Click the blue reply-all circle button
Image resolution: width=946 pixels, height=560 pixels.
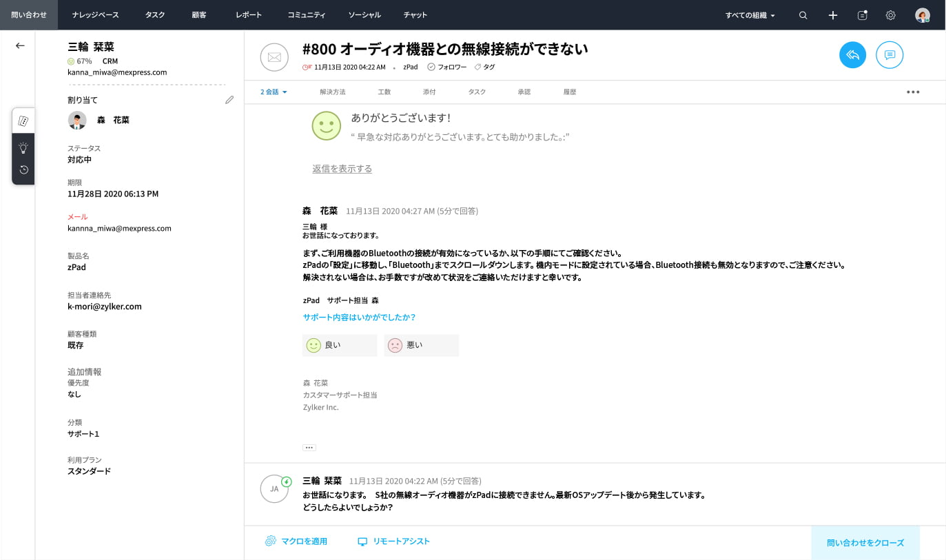click(852, 55)
